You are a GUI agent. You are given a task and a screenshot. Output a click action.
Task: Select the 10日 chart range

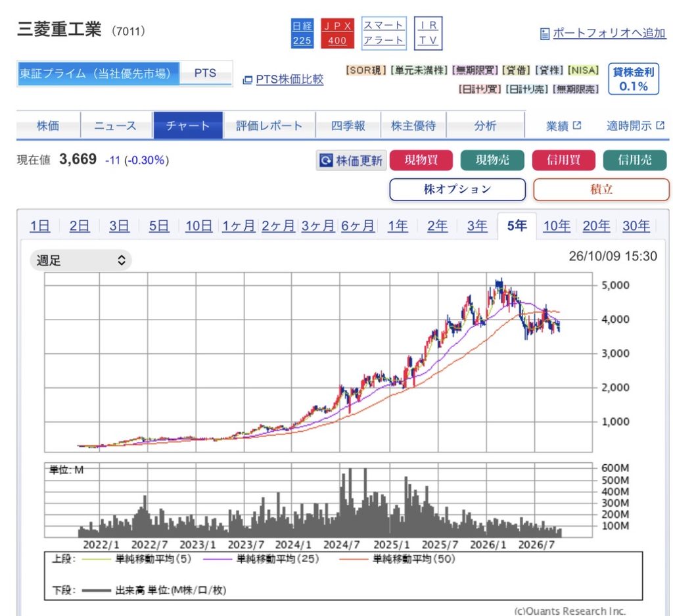pos(198,225)
